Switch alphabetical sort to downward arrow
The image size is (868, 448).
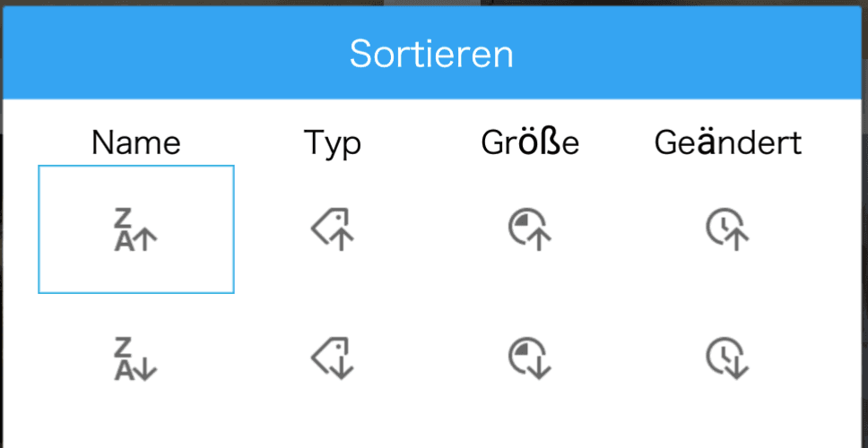135,359
